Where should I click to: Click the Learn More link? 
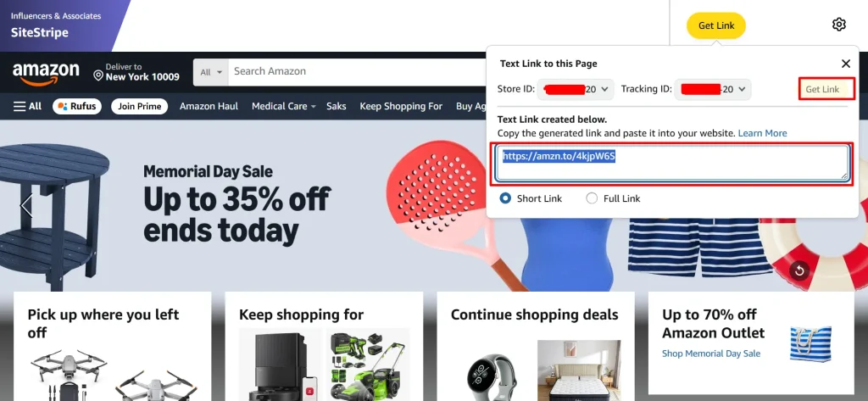[x=762, y=133]
